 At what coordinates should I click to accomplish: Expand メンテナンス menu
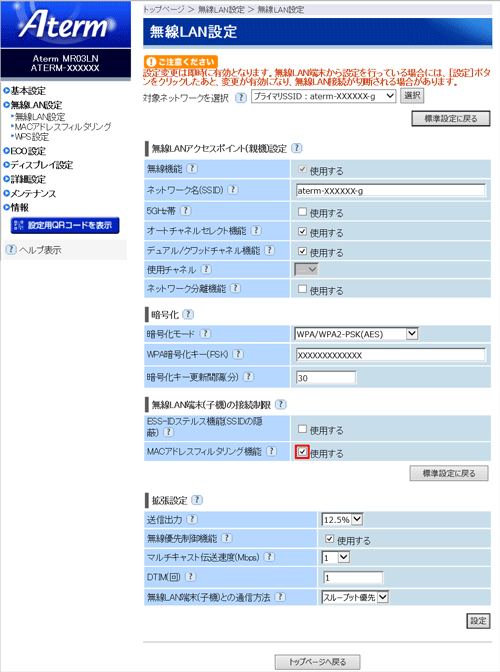click(30, 193)
